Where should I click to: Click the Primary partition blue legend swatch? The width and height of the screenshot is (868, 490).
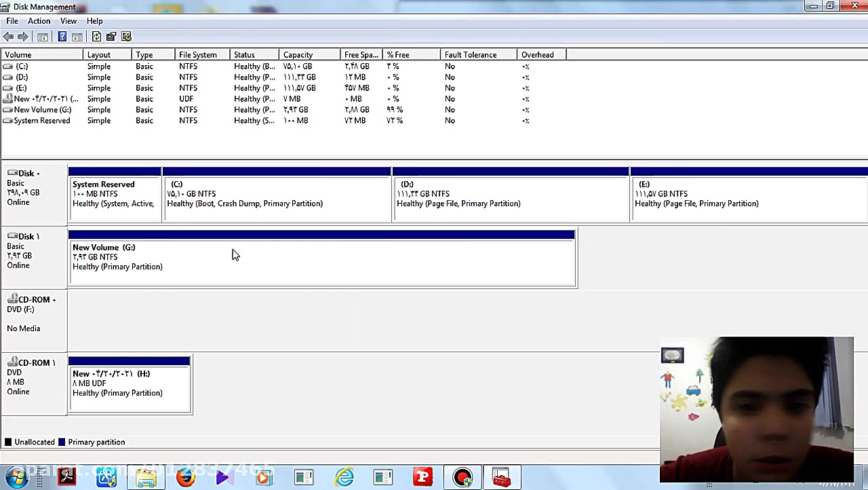[62, 442]
